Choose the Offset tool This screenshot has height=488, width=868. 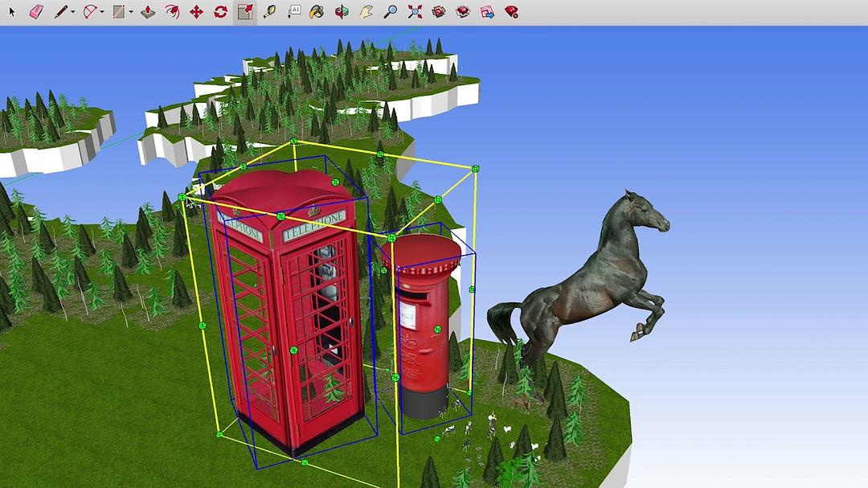click(x=172, y=12)
